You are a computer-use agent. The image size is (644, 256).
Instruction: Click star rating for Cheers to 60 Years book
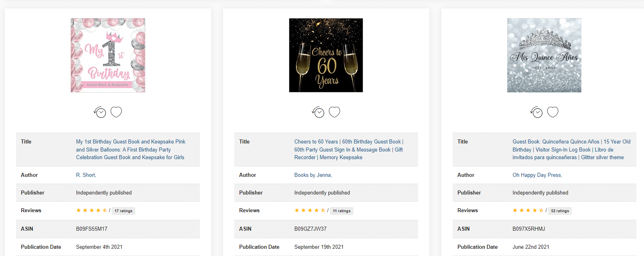click(310, 211)
